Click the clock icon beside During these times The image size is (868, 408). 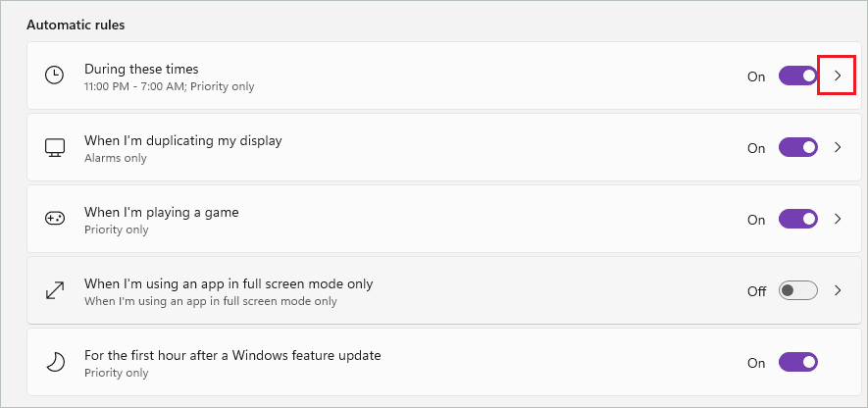pos(54,76)
